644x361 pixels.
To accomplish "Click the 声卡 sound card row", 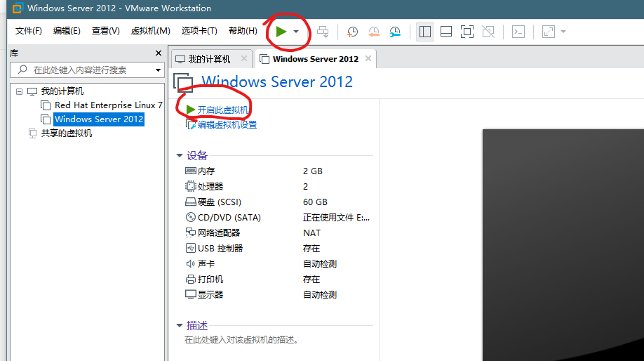I will [x=278, y=264].
